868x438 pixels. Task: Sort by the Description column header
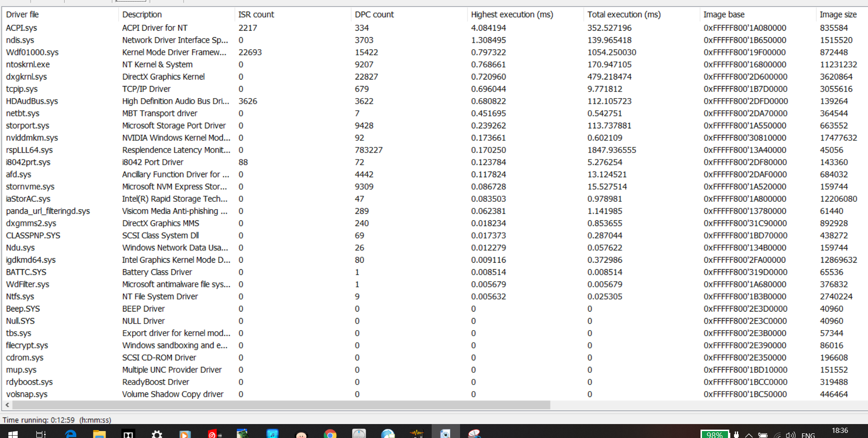coord(176,14)
